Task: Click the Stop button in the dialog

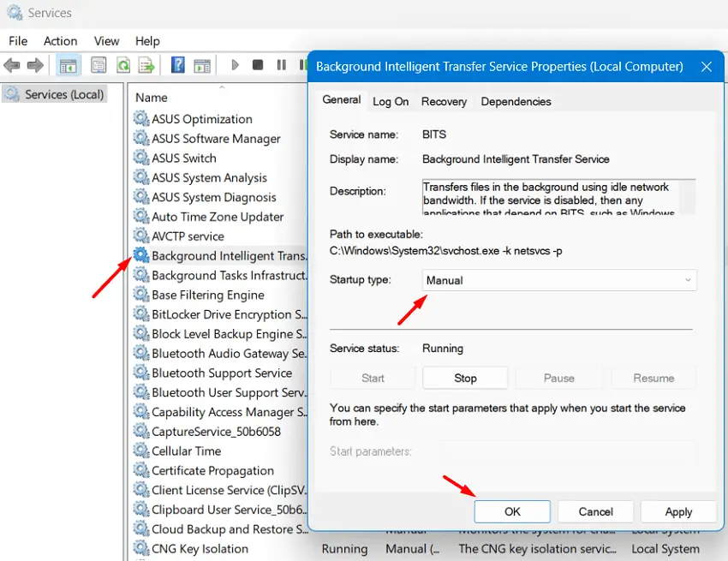Action: 465,378
